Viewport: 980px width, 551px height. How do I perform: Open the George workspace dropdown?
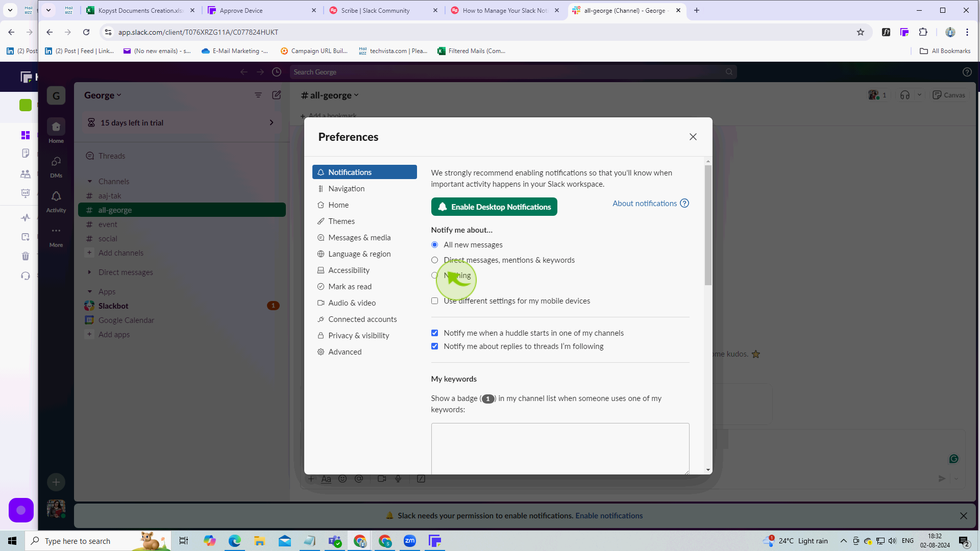pyautogui.click(x=103, y=95)
